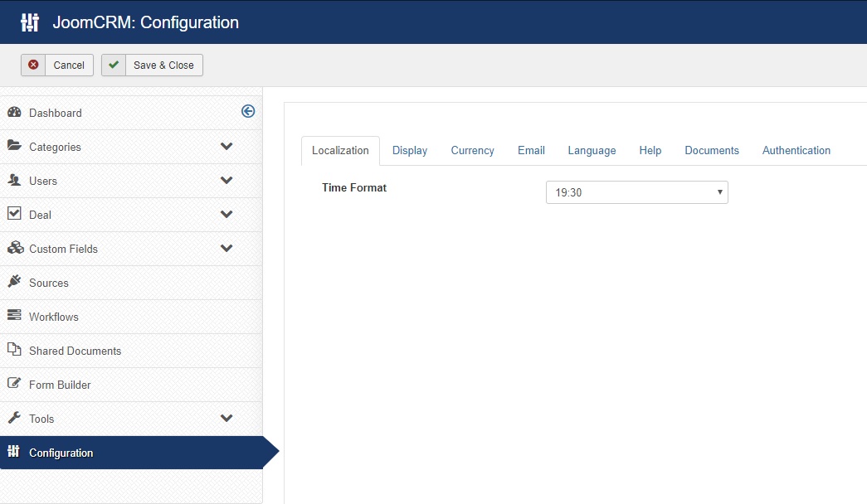
Task: Switch to the Localization tab
Action: tap(340, 150)
